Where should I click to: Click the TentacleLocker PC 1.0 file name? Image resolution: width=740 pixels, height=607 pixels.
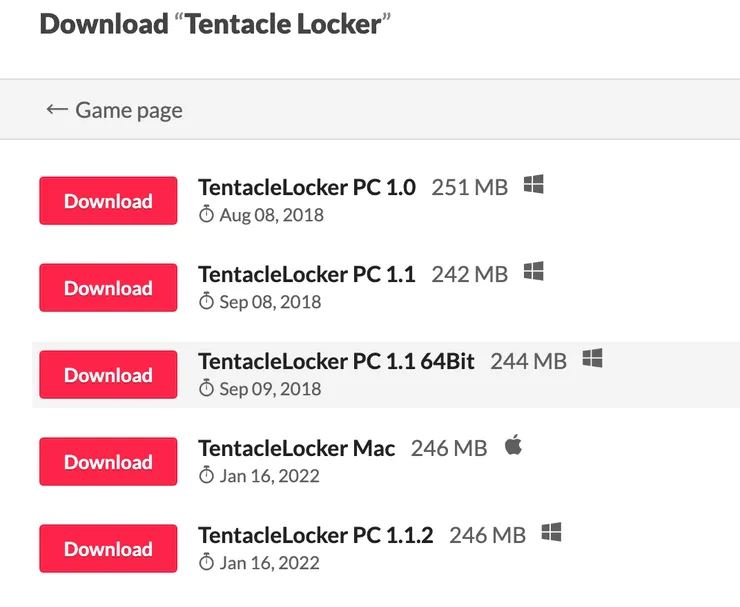point(306,187)
